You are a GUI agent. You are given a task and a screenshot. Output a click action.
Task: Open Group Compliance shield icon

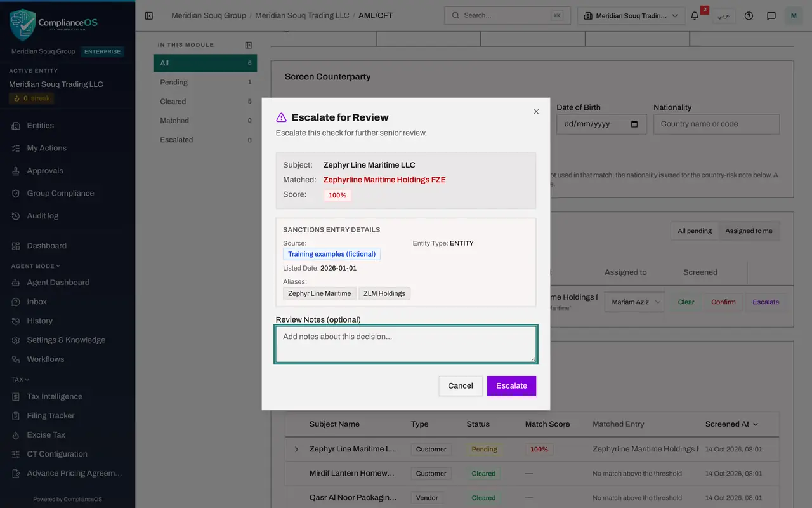pos(16,193)
